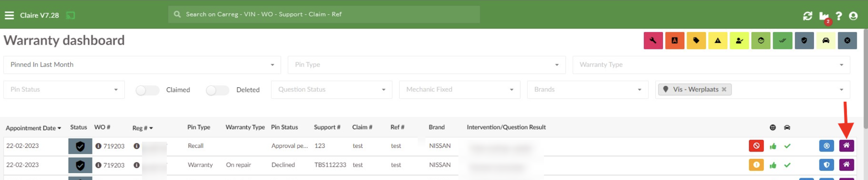This screenshot has width=868, height=180.
Task: Open notifications icon with badge 2
Action: point(824,17)
